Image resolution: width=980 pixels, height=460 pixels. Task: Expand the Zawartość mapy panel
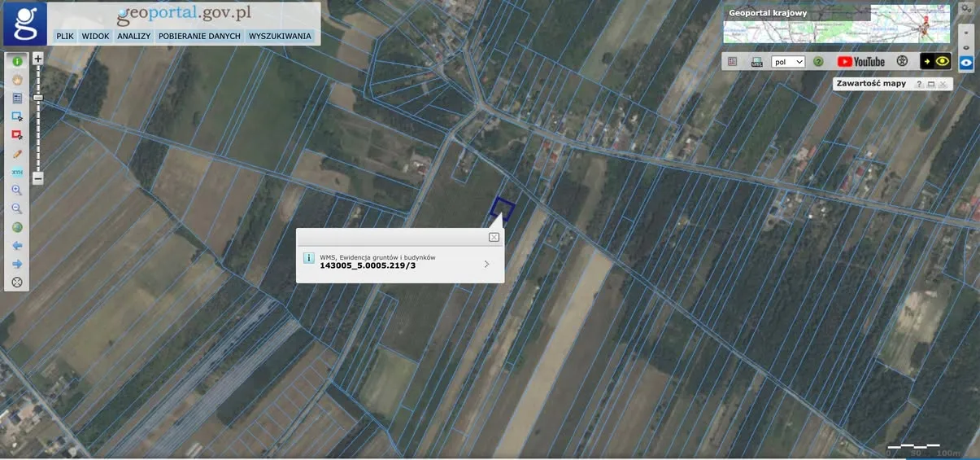click(x=931, y=84)
